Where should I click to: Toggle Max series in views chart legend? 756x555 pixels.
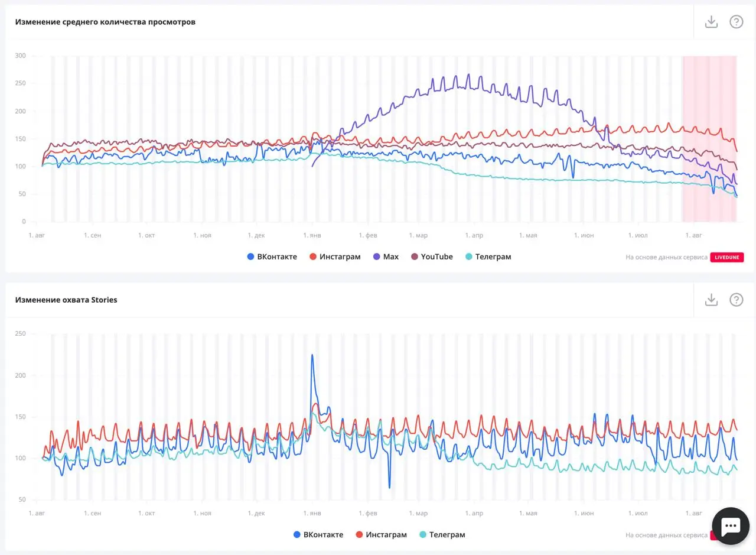click(x=386, y=257)
